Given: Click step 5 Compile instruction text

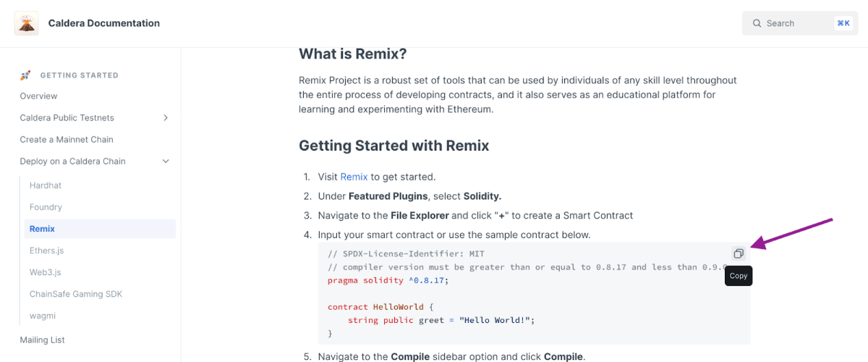Looking at the screenshot, I should click(451, 356).
